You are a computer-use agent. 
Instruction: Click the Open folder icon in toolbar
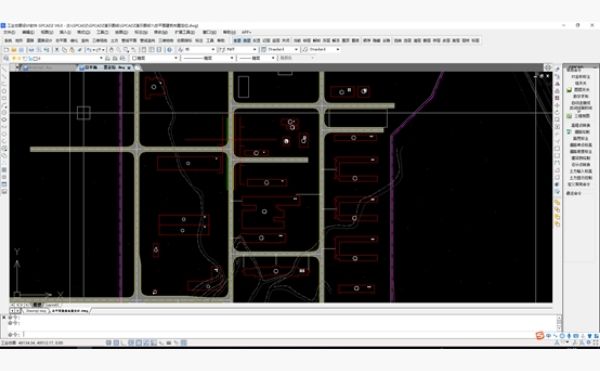[x=14, y=50]
